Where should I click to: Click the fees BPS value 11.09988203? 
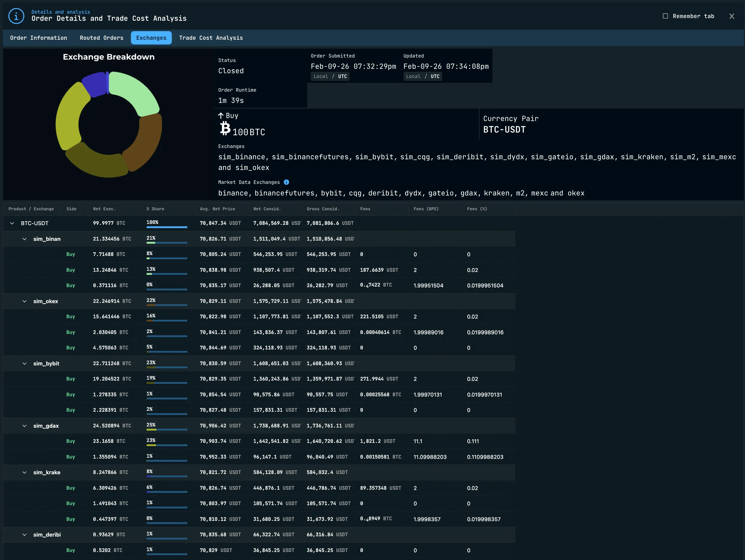point(430,457)
